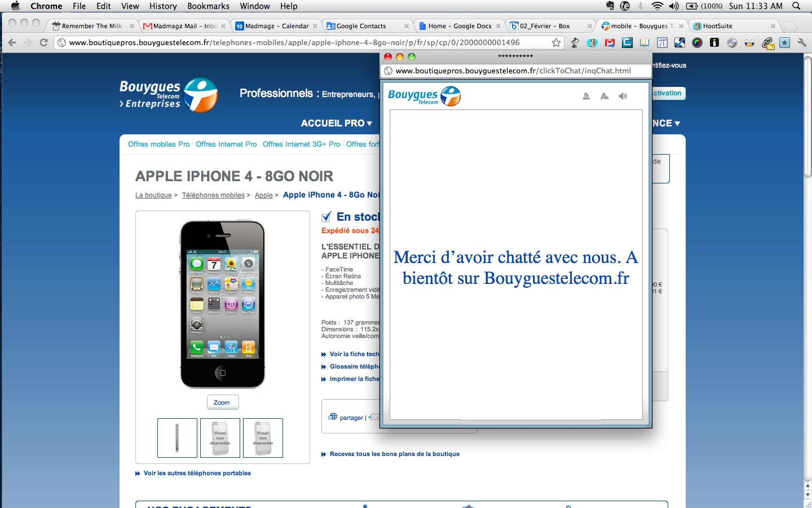Click the bookmark star in the address bar

(556, 43)
